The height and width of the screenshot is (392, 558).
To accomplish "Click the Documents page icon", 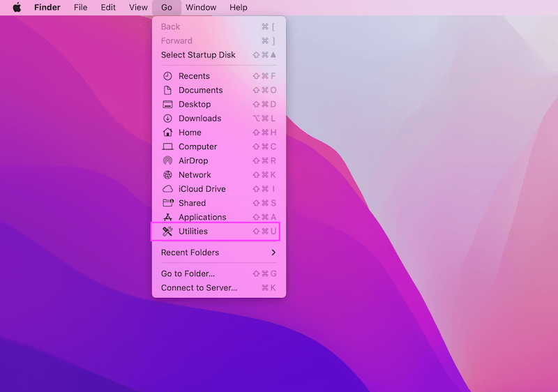I will (167, 90).
